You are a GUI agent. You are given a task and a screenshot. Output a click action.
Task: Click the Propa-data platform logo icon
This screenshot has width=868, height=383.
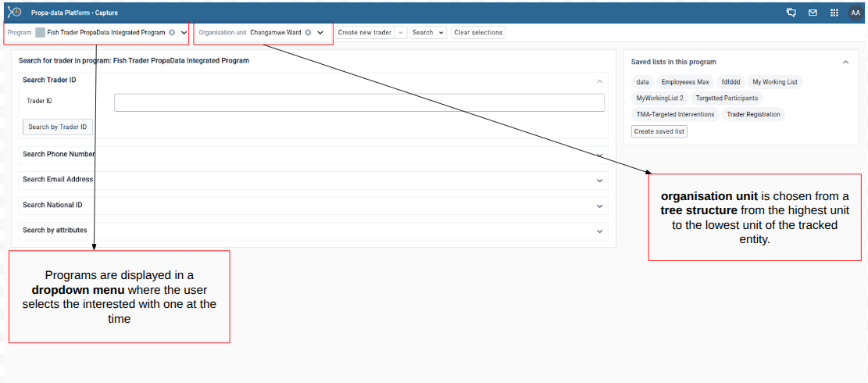(x=13, y=12)
